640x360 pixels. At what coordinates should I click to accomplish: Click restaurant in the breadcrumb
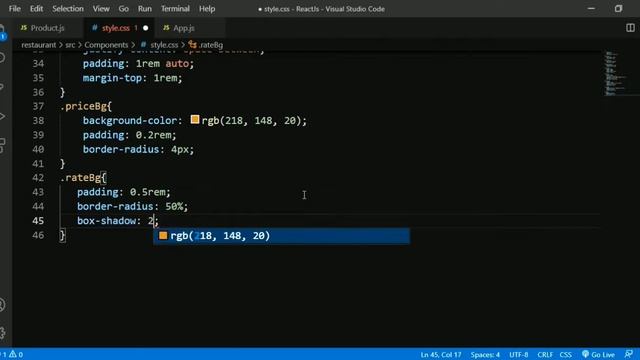pos(38,45)
